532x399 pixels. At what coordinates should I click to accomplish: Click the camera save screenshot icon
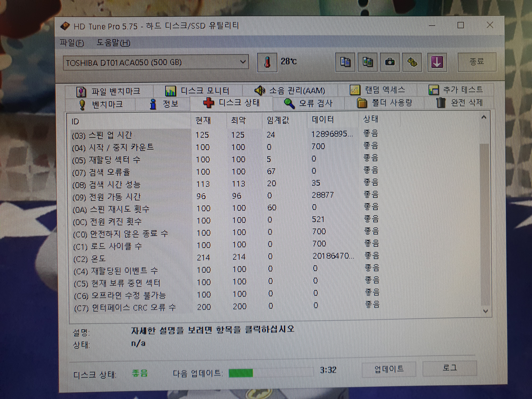[x=390, y=62]
